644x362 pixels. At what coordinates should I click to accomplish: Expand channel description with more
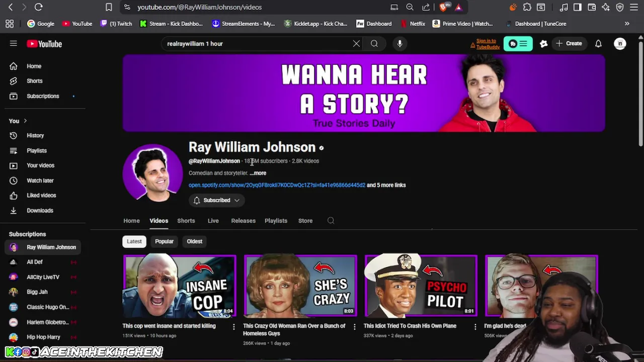pyautogui.click(x=258, y=173)
